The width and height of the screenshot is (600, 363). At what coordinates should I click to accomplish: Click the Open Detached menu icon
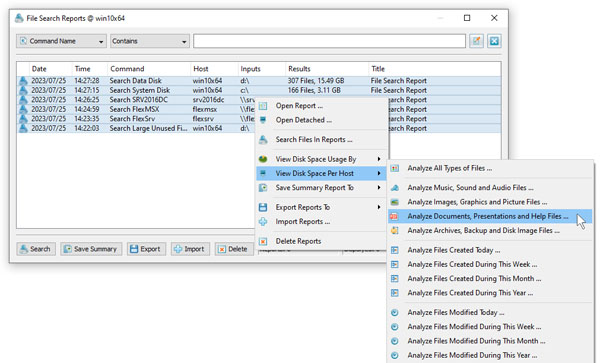point(263,120)
